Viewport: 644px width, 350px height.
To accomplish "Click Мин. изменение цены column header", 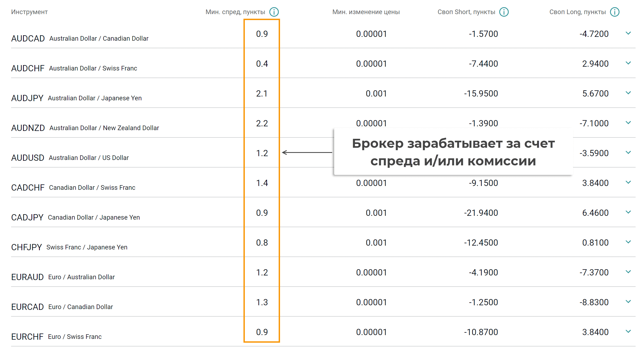I will point(366,12).
